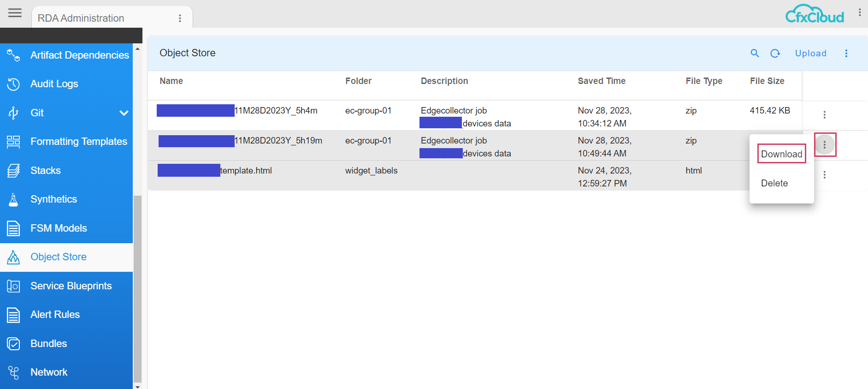868x389 pixels.
Task: Sort table by Saved Time column
Action: click(x=602, y=81)
